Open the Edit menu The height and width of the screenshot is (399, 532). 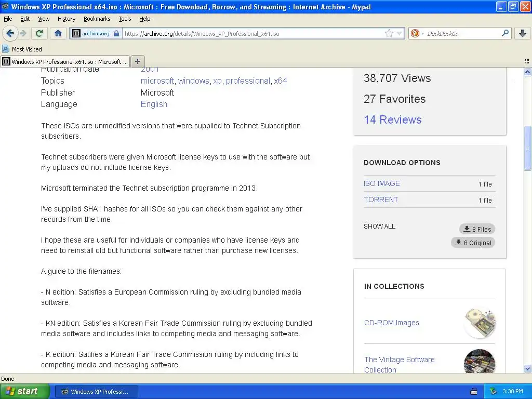[25, 19]
